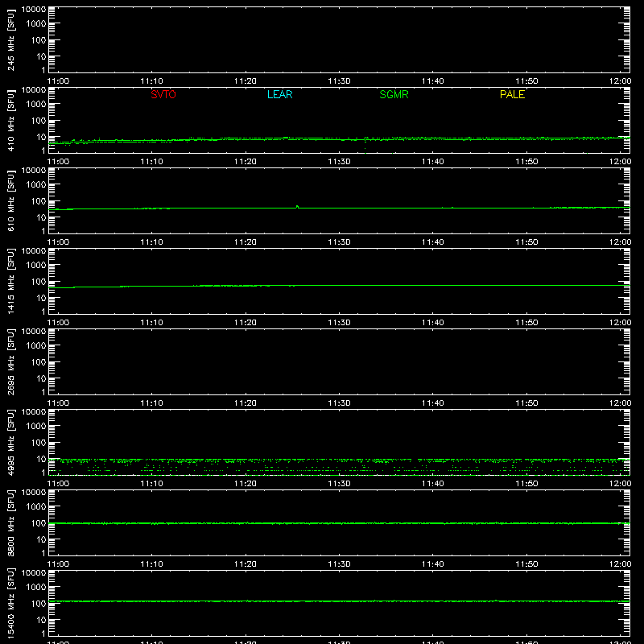Click the 10000 y-axis label of 8800 MHz panel
Screen dimensions: 644x644
coord(34,492)
